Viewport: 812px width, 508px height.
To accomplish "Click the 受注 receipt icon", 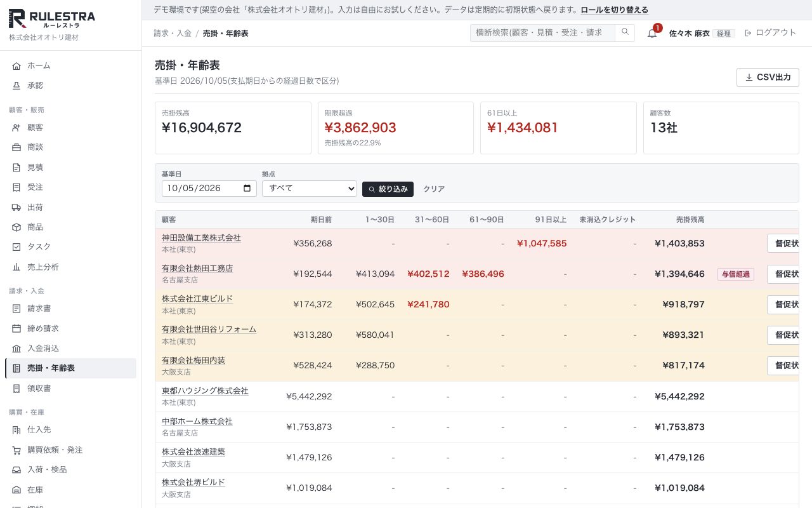I will [16, 187].
